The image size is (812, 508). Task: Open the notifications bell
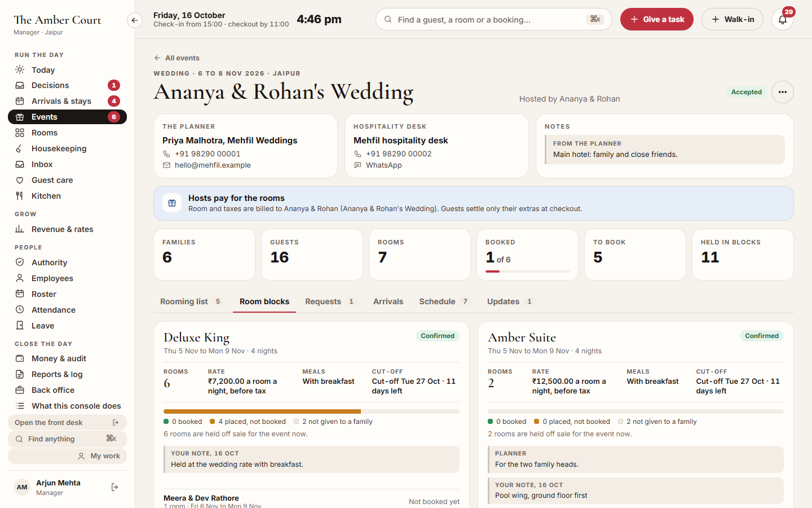tap(783, 20)
